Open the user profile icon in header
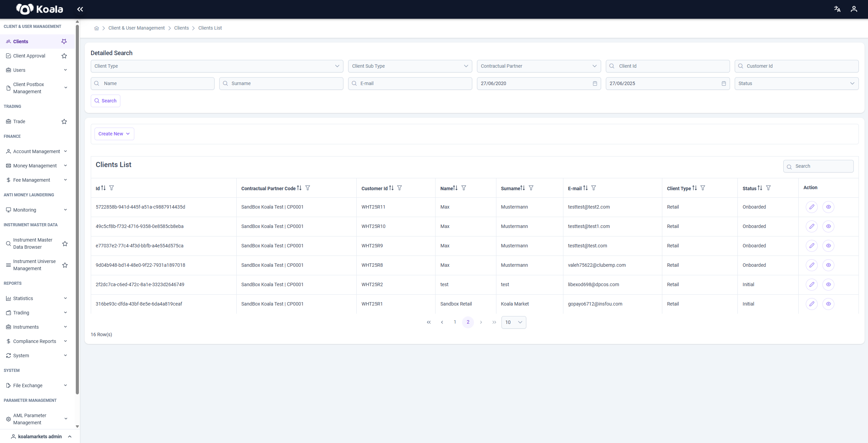The image size is (868, 443). pos(854,9)
